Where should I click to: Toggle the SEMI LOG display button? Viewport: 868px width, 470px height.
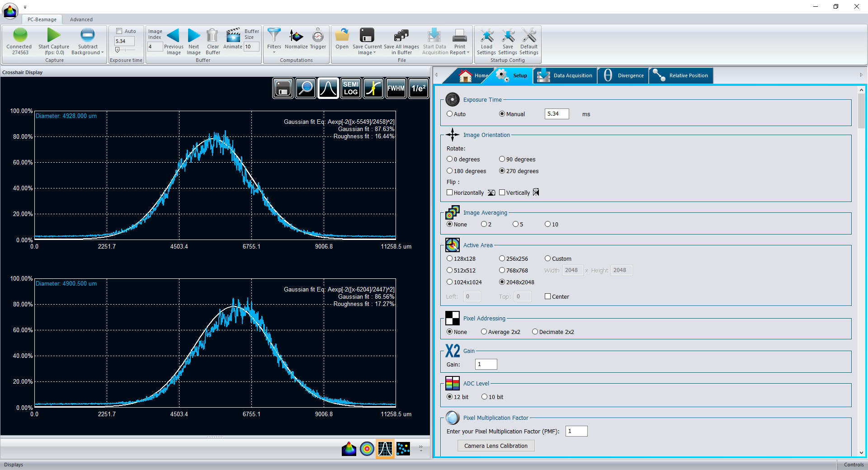(x=351, y=88)
